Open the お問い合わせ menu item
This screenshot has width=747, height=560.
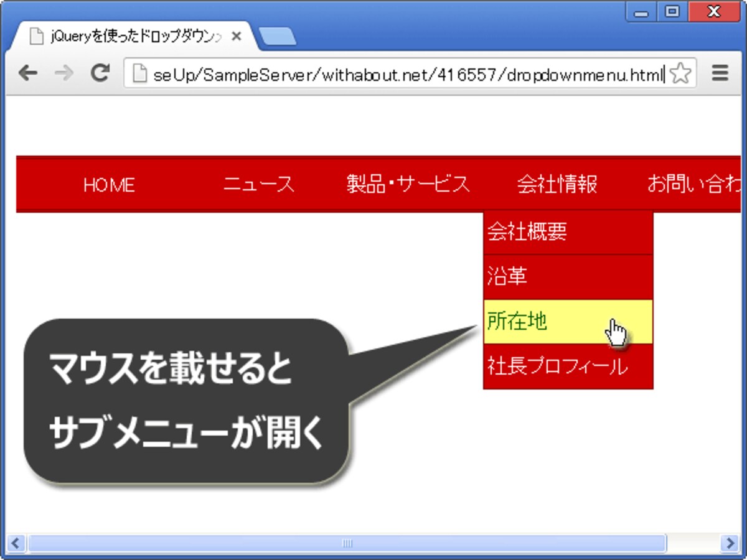pos(693,185)
